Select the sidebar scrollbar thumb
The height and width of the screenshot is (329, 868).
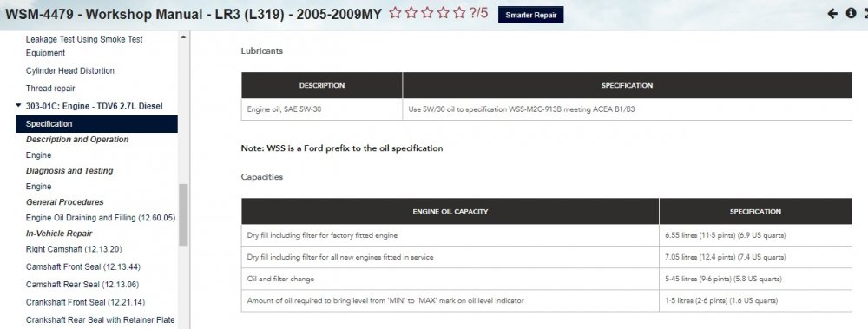(183, 214)
